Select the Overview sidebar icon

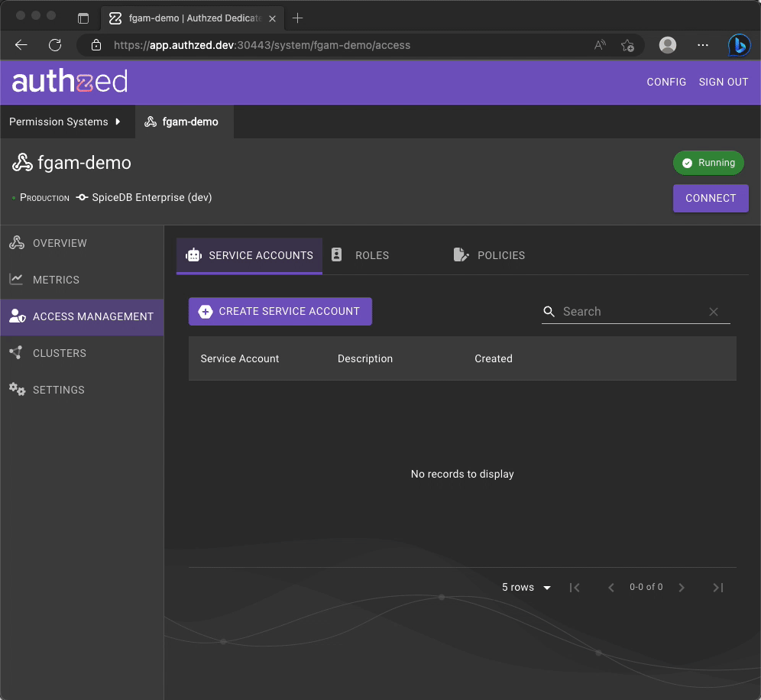pos(17,242)
